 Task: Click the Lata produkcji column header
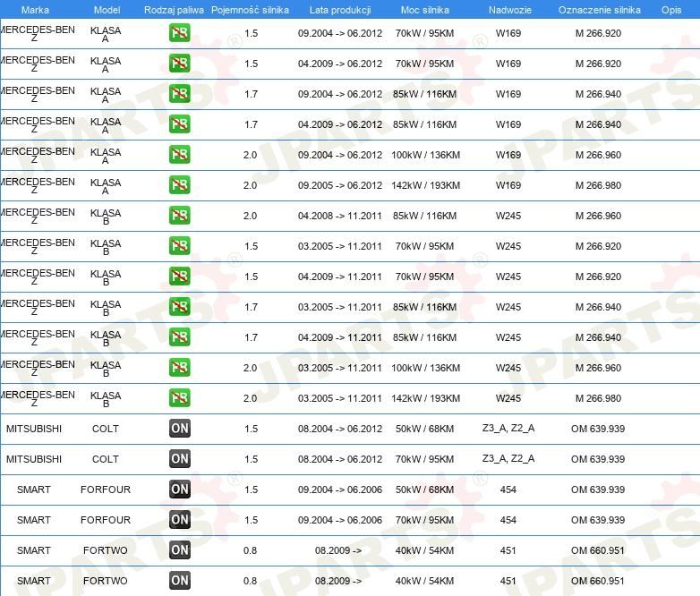(x=340, y=10)
